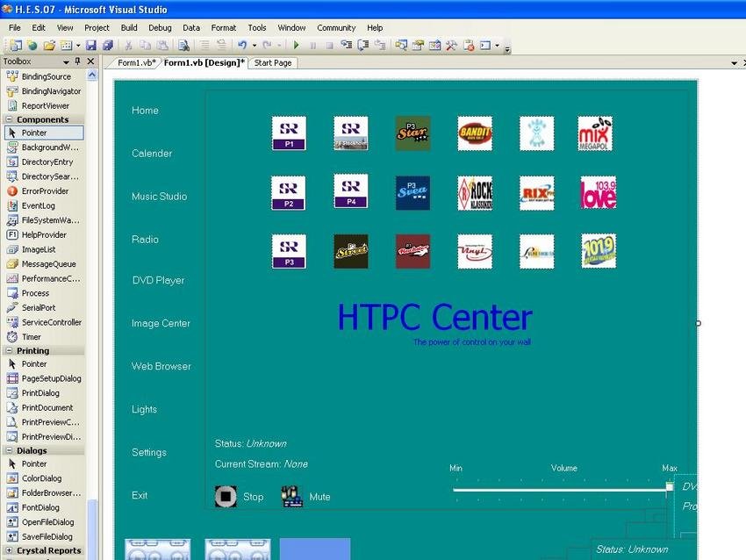
Task: Click the volume slider thumb
Action: (x=670, y=487)
